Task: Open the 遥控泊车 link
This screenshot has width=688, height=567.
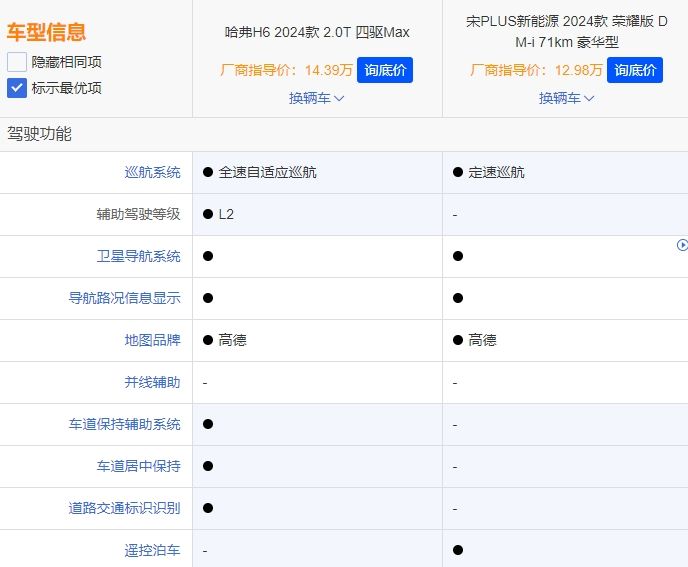Action: point(152,550)
